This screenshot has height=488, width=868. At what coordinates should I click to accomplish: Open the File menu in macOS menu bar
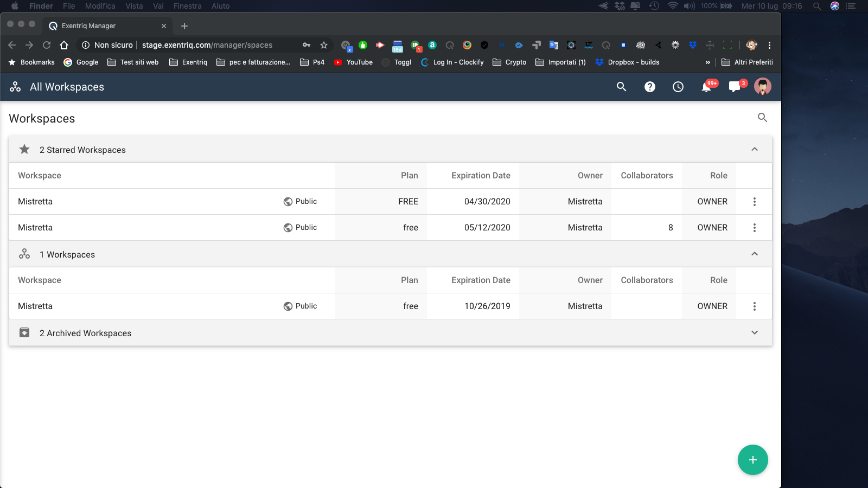(69, 6)
